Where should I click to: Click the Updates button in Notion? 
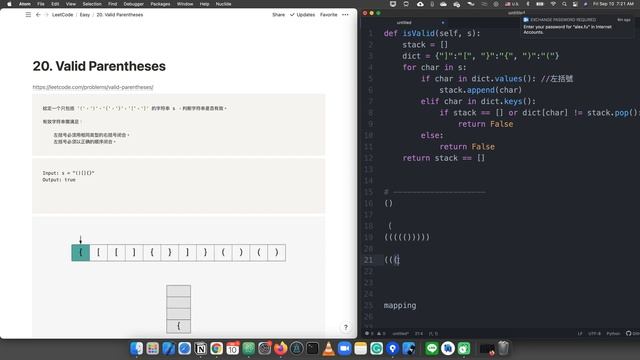click(302, 15)
